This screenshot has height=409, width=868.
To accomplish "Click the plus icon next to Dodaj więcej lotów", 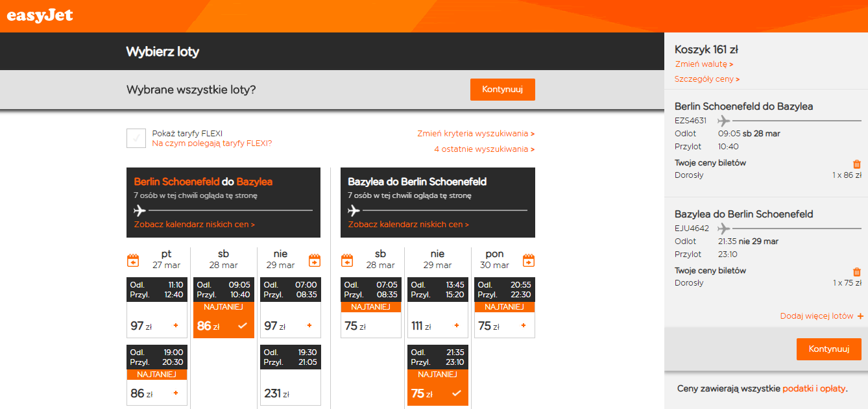I will click(860, 316).
